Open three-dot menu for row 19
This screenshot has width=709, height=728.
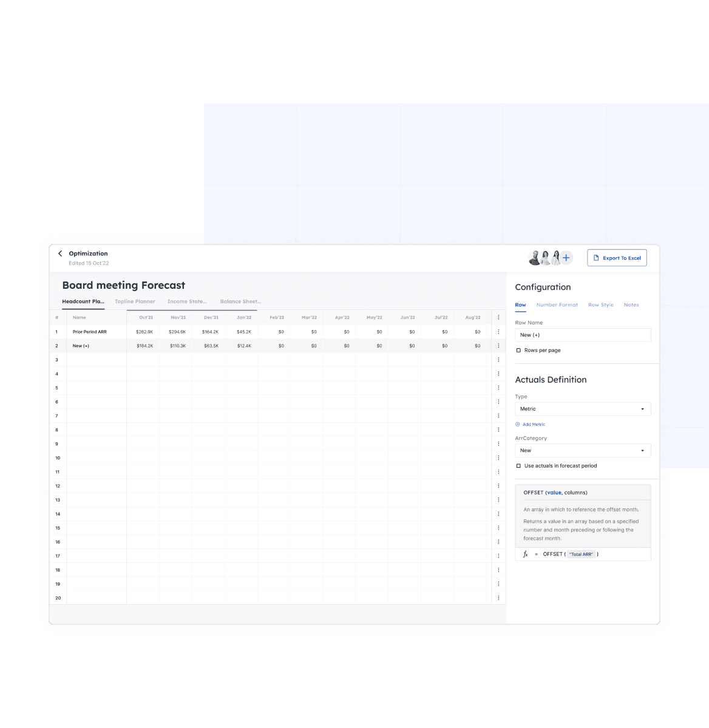coord(498,584)
